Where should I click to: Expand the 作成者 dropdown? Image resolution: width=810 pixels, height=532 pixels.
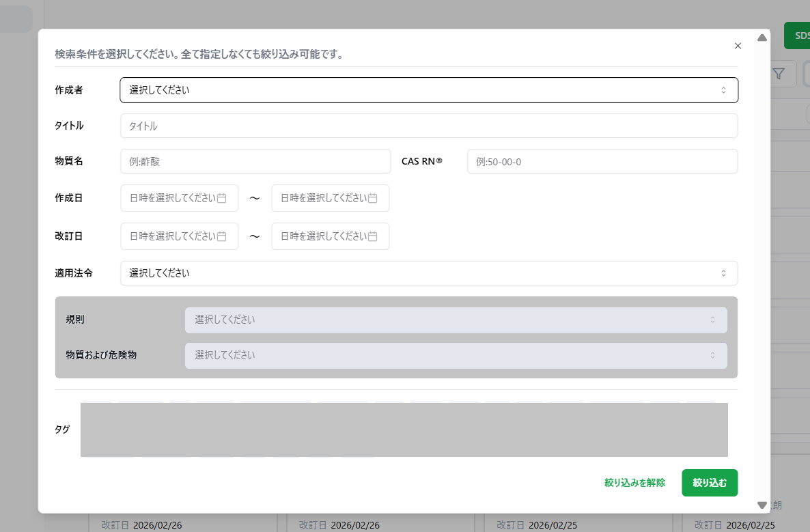pos(428,90)
